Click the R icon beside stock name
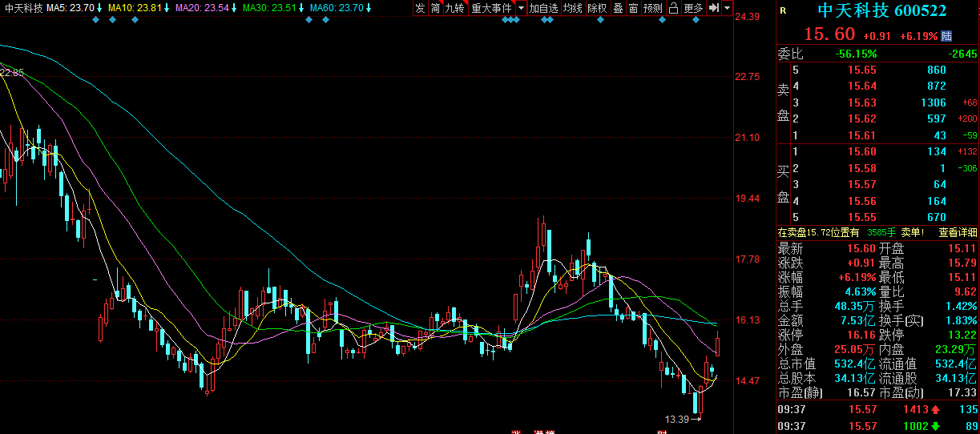 pos(783,11)
